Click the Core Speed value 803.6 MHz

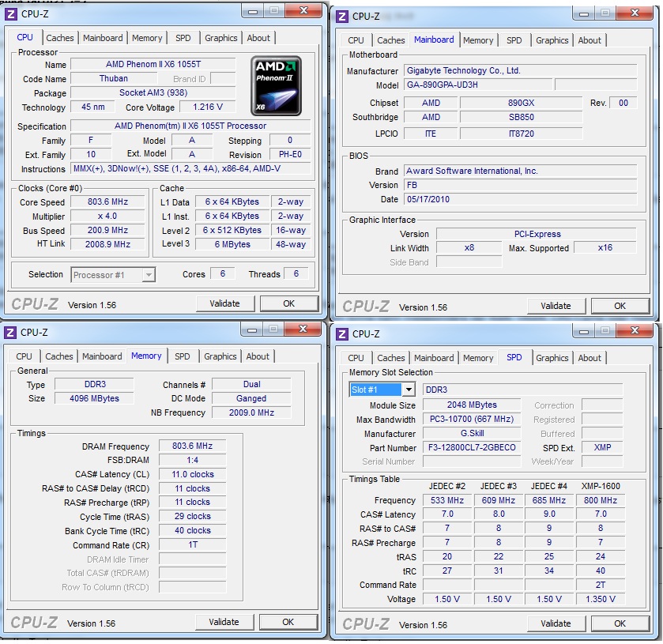pos(107,201)
